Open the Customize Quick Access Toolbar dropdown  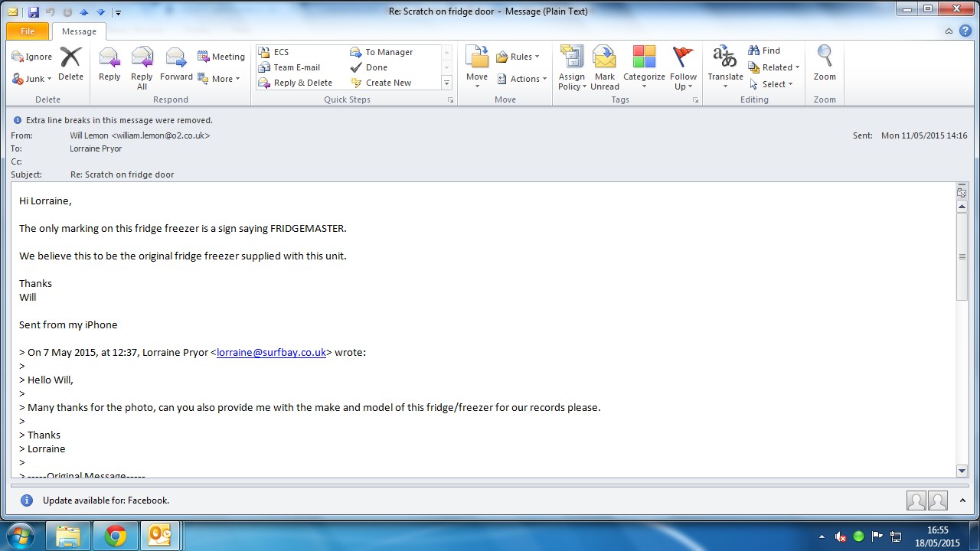pos(118,12)
